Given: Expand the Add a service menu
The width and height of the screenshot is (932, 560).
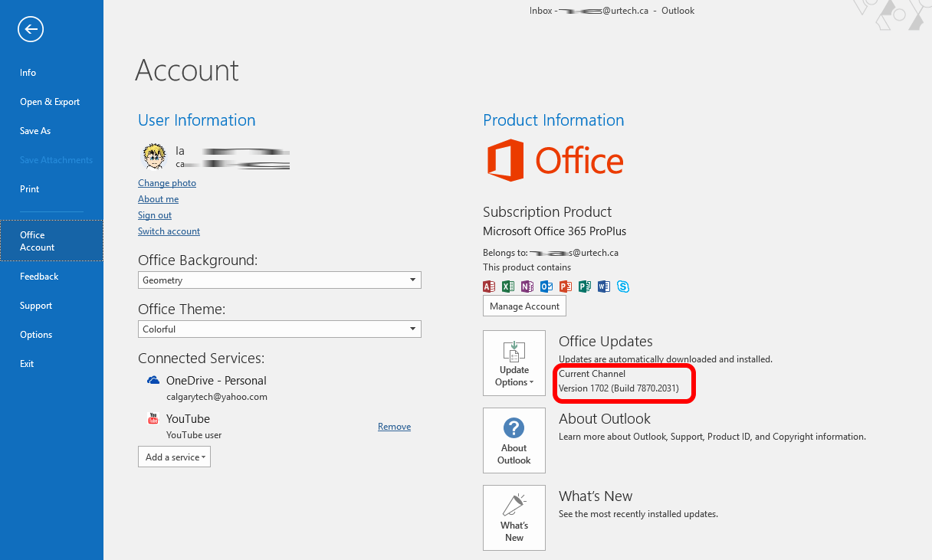Looking at the screenshot, I should 174,457.
